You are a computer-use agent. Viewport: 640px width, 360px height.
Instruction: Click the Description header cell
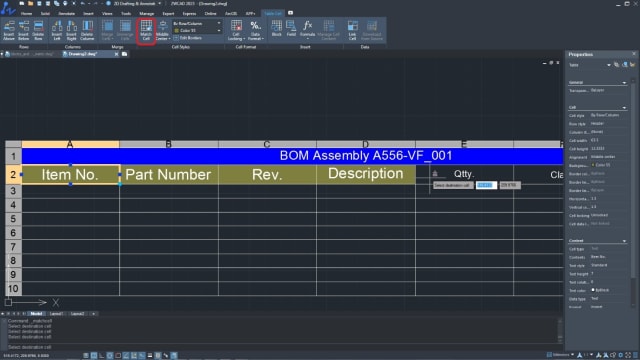coord(366,174)
